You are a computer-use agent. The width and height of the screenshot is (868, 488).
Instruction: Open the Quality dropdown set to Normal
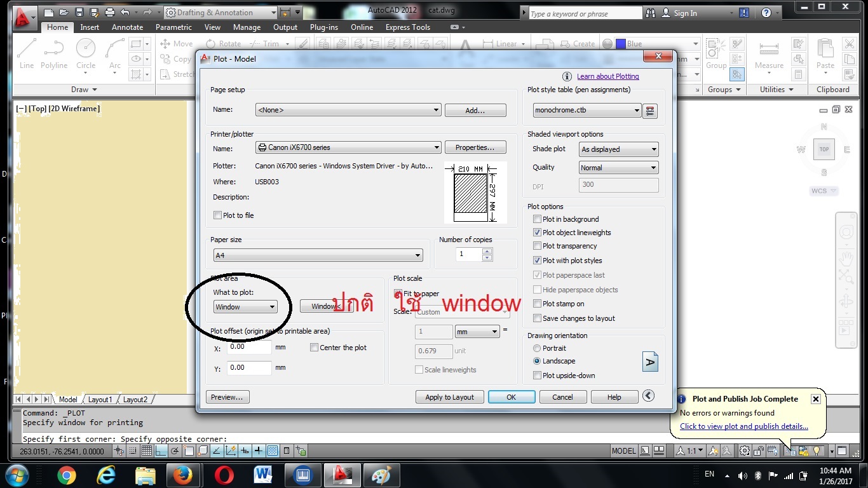[x=619, y=168]
